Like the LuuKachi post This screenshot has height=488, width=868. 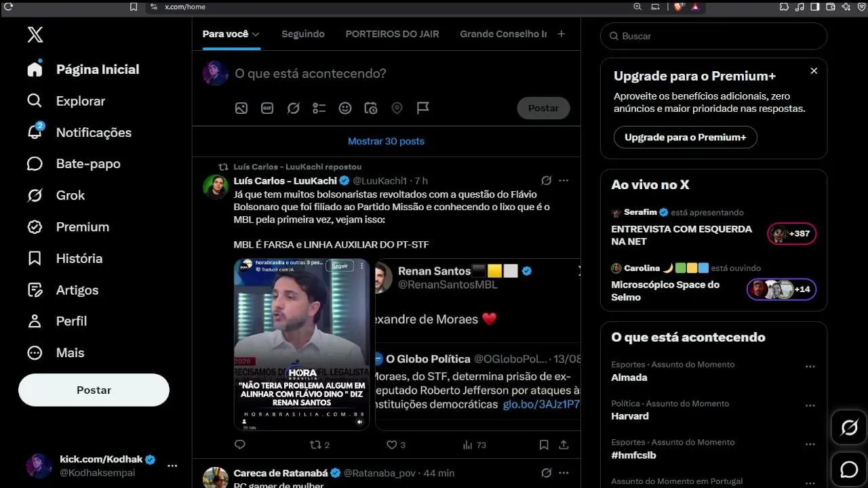pos(395,445)
